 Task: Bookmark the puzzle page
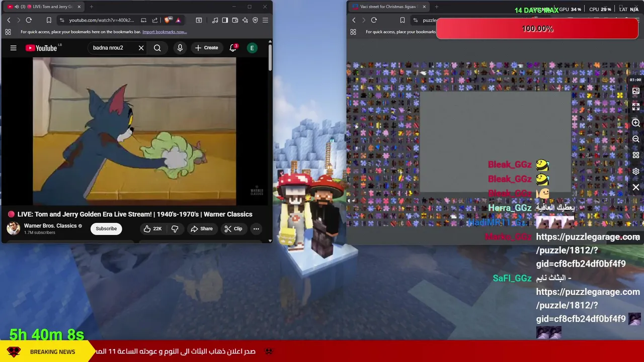click(402, 20)
